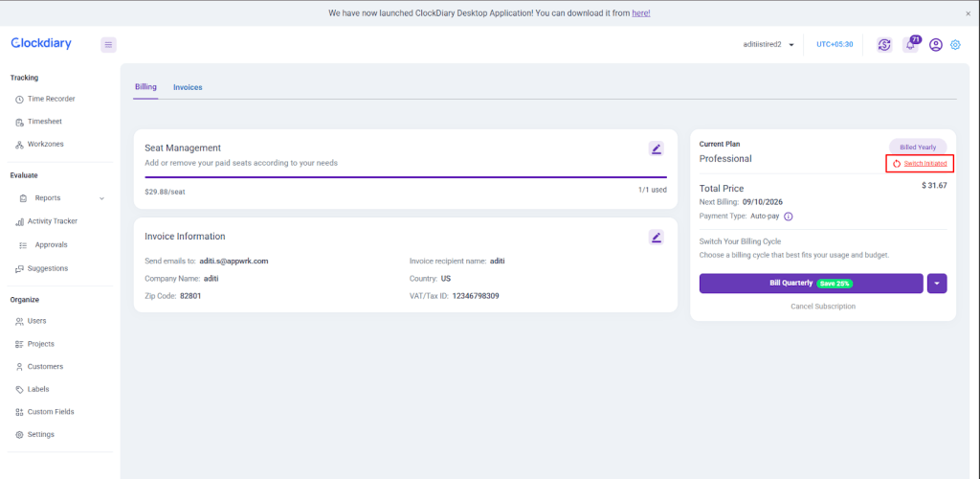Click the Cancel Subscription link

(x=823, y=307)
